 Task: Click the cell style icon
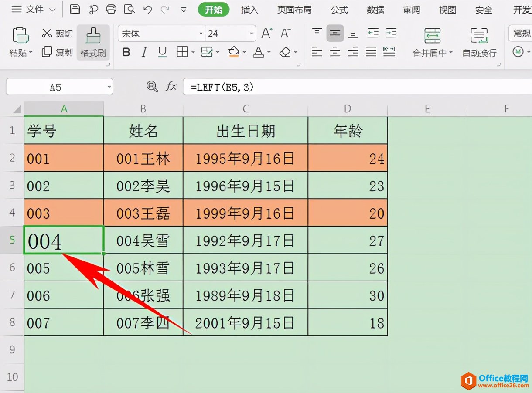coord(207,52)
